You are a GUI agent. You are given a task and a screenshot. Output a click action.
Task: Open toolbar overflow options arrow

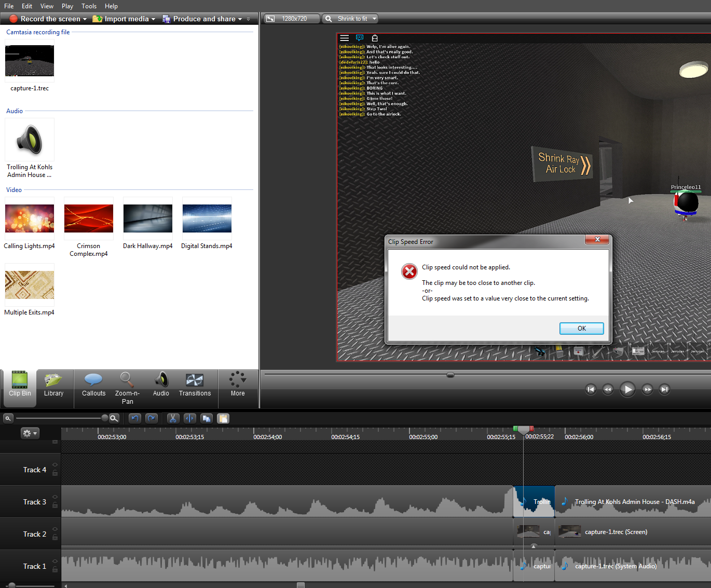click(249, 19)
